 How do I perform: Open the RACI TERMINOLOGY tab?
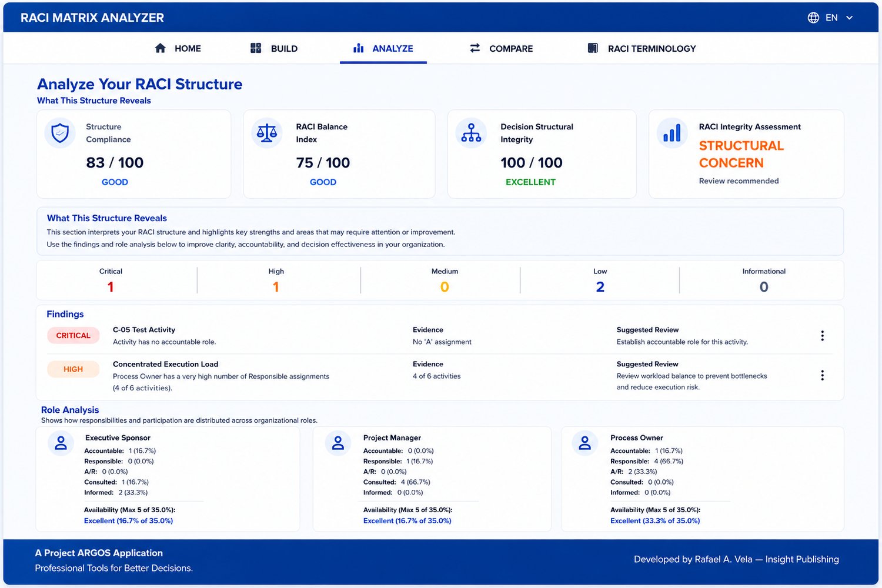642,48
